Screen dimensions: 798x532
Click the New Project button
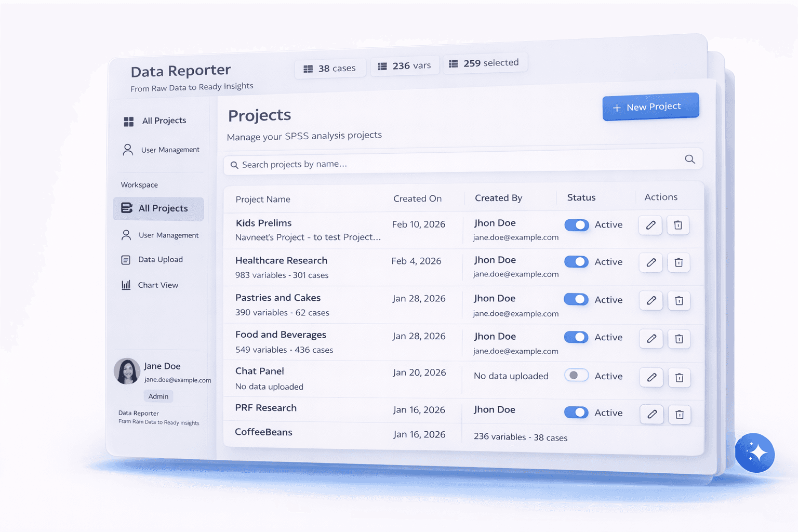pyautogui.click(x=650, y=107)
